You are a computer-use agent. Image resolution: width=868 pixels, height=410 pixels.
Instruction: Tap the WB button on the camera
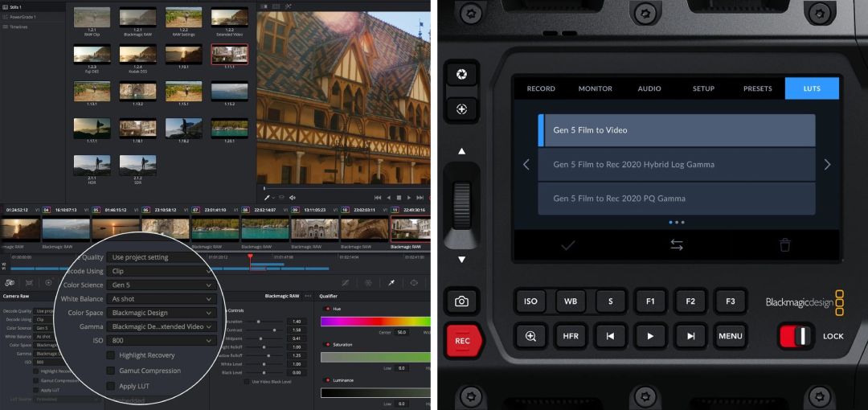point(570,301)
